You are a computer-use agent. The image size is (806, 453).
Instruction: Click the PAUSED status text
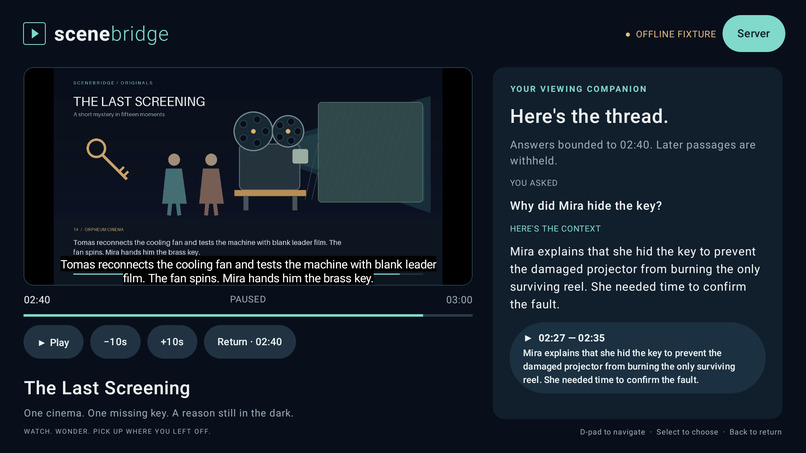point(248,299)
